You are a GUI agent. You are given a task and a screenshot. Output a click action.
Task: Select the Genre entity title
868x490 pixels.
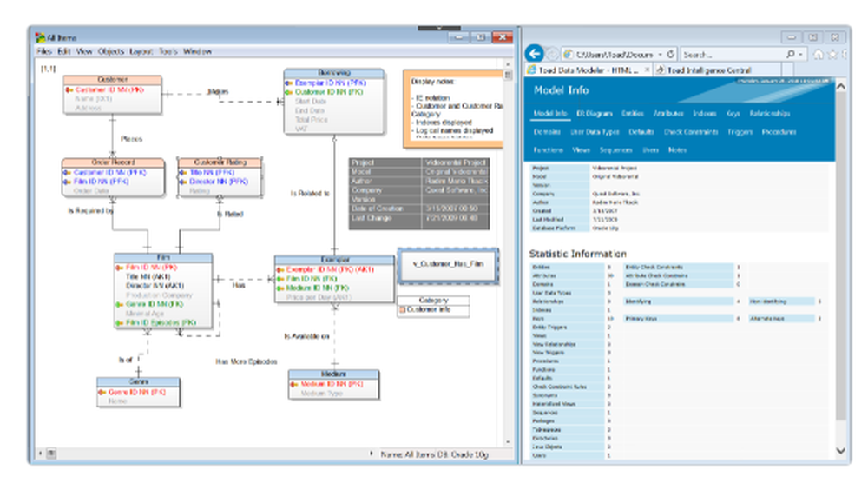(138, 382)
